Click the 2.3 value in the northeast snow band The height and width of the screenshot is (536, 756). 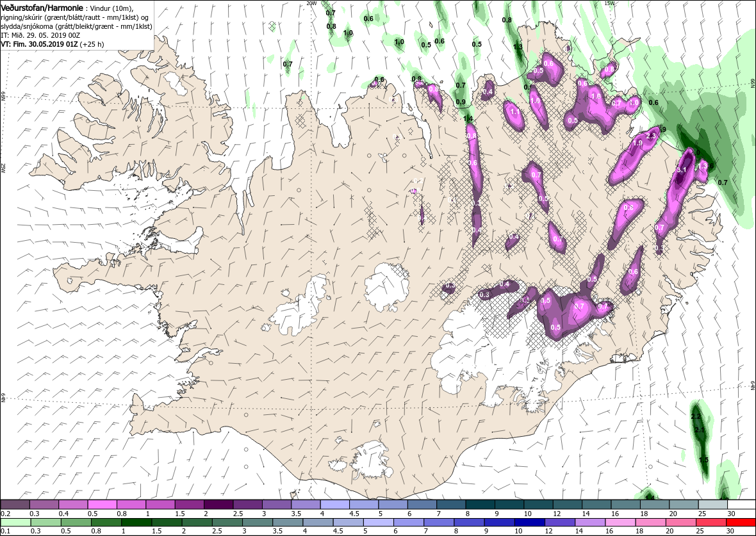tap(651, 136)
